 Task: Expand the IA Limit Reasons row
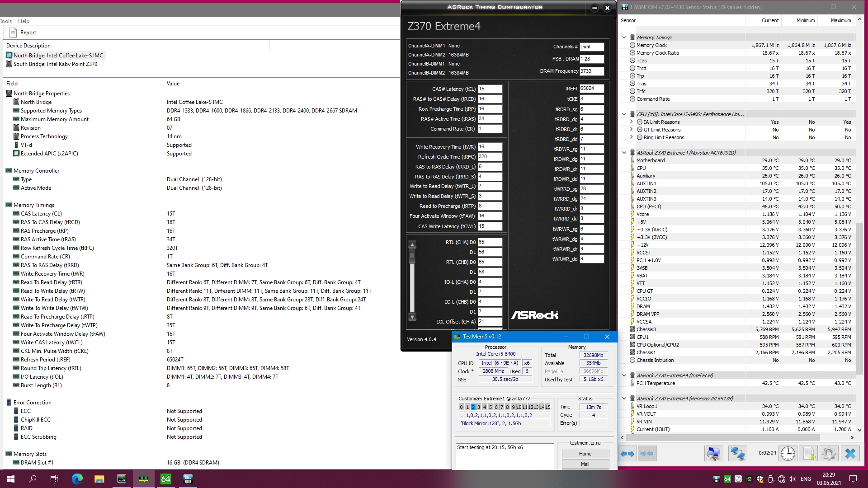tap(632, 122)
